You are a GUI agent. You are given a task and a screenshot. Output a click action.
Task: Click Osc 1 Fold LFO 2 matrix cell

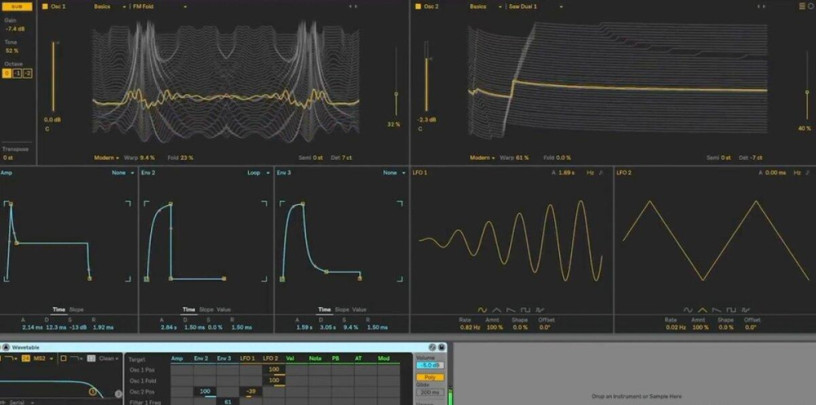pos(273,381)
